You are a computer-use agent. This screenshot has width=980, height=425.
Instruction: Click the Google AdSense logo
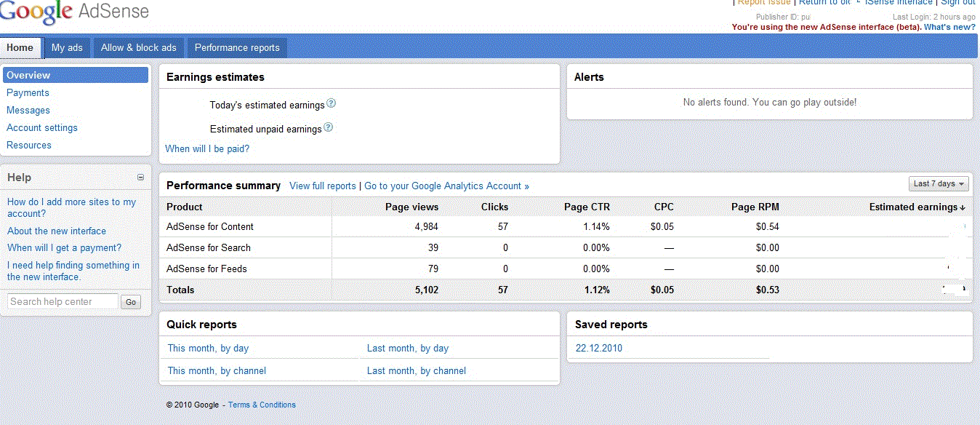[x=74, y=12]
